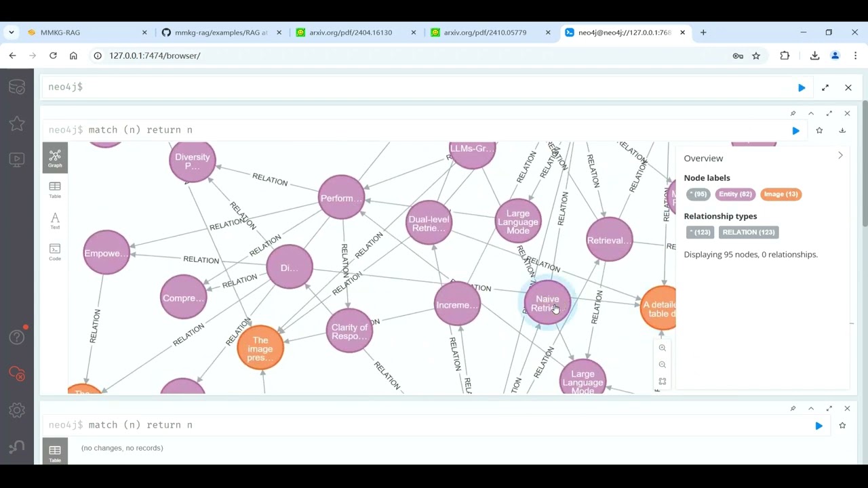
Task: Favorite the second frame's query
Action: 842,426
